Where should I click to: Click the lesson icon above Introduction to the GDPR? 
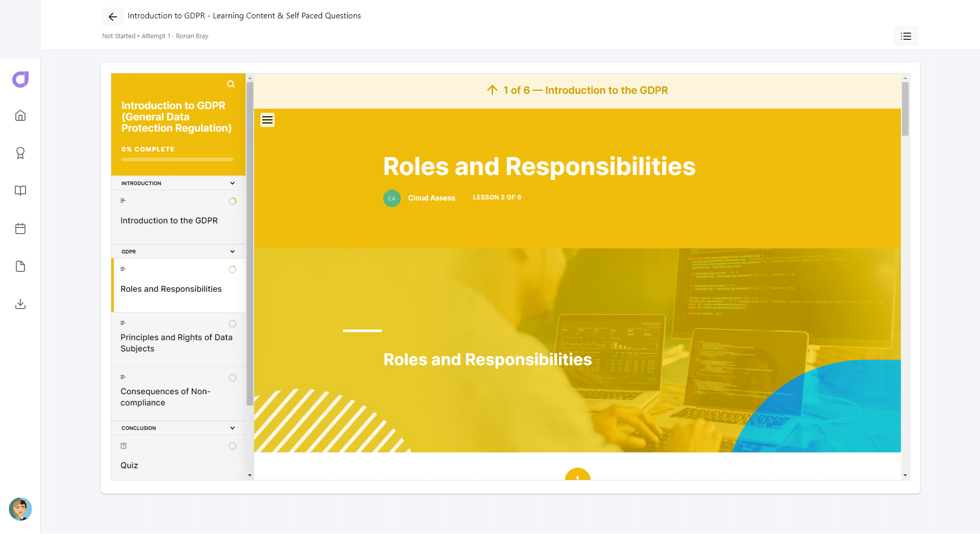[123, 201]
